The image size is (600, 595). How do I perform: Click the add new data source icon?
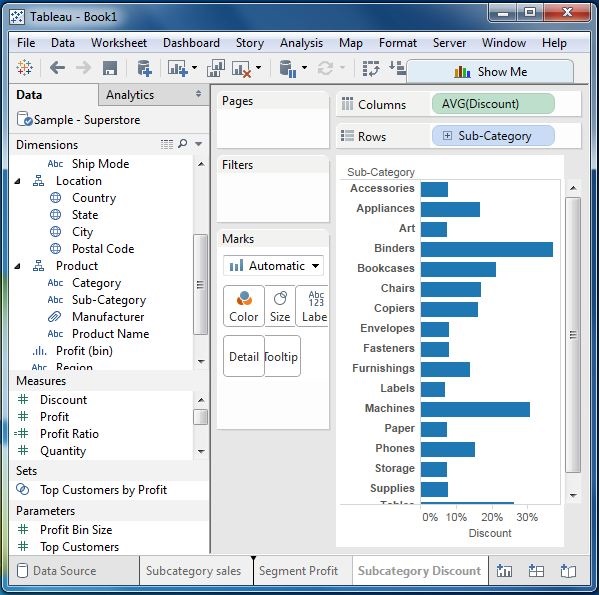144,69
